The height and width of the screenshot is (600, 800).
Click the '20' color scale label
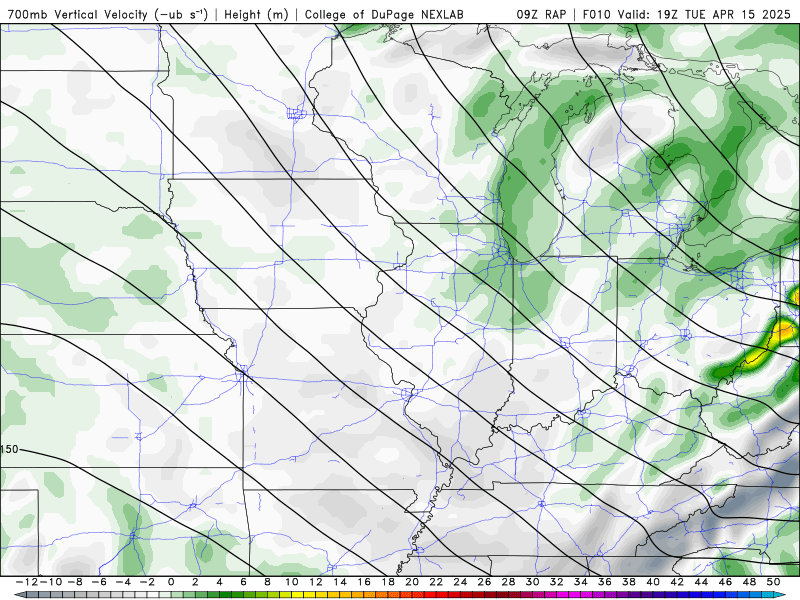coord(412,582)
